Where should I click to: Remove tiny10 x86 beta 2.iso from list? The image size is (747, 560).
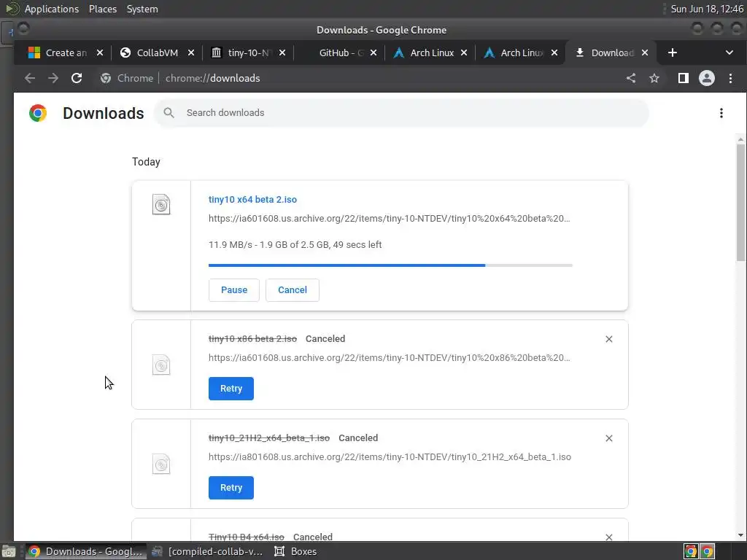click(x=609, y=339)
